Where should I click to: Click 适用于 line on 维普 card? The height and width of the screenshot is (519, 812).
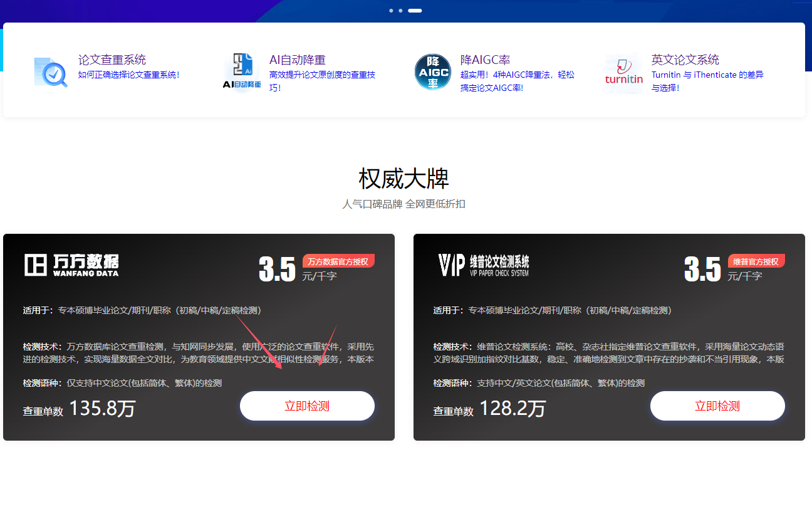tap(553, 310)
